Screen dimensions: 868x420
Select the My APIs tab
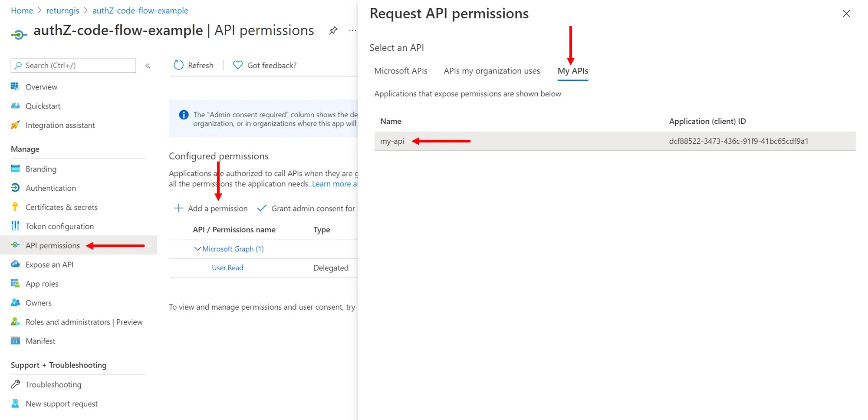click(x=573, y=71)
